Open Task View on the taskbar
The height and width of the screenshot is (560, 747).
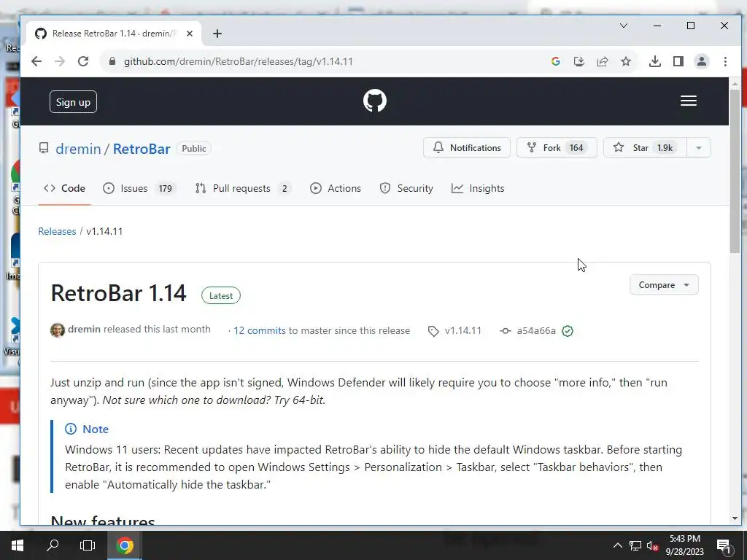pyautogui.click(x=88, y=545)
